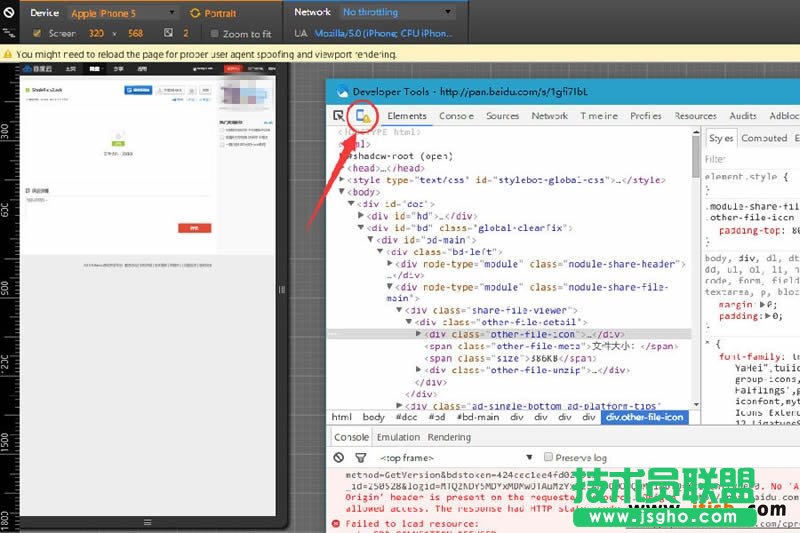
Task: Activate the inspect element picker icon
Action: [339, 116]
